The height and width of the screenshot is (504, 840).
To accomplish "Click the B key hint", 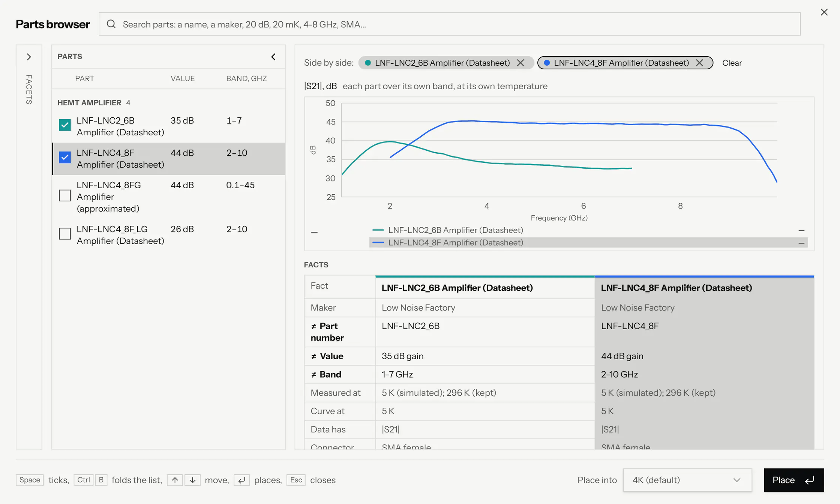I will point(101,480).
